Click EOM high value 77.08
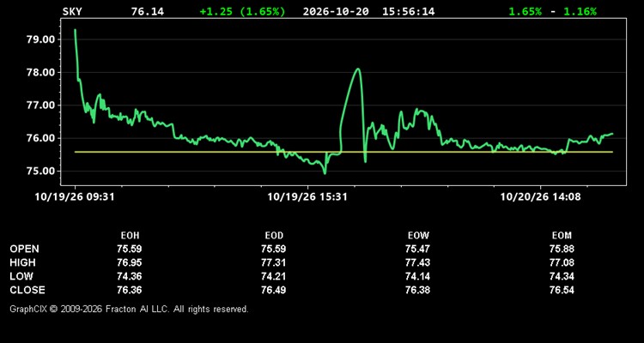The image size is (644, 343). pyautogui.click(x=562, y=262)
